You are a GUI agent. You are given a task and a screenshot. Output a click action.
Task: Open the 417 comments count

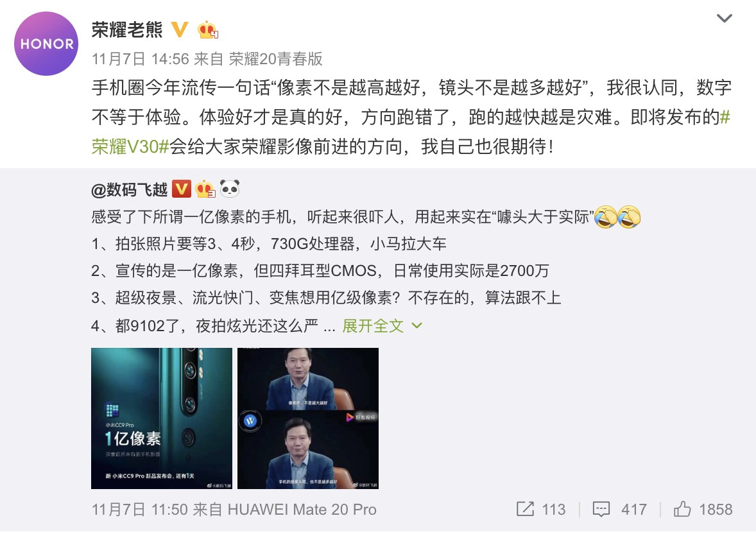click(634, 510)
